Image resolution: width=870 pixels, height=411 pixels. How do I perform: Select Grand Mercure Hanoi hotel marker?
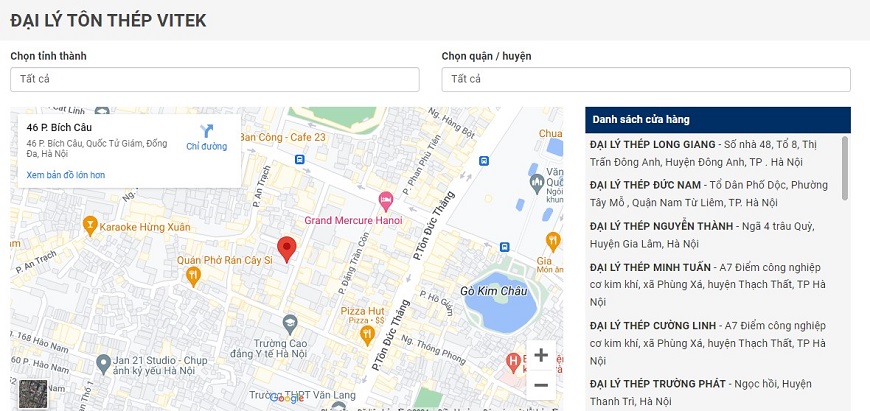pyautogui.click(x=386, y=201)
